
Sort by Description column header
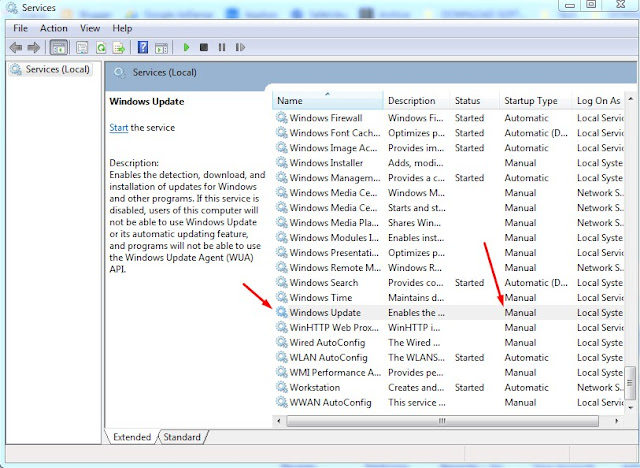click(416, 100)
